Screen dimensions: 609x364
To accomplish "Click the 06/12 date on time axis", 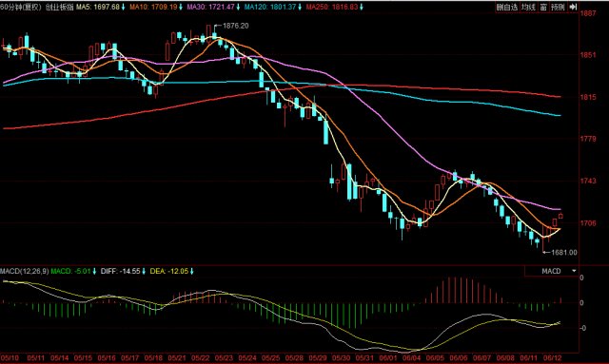I will [553, 357].
